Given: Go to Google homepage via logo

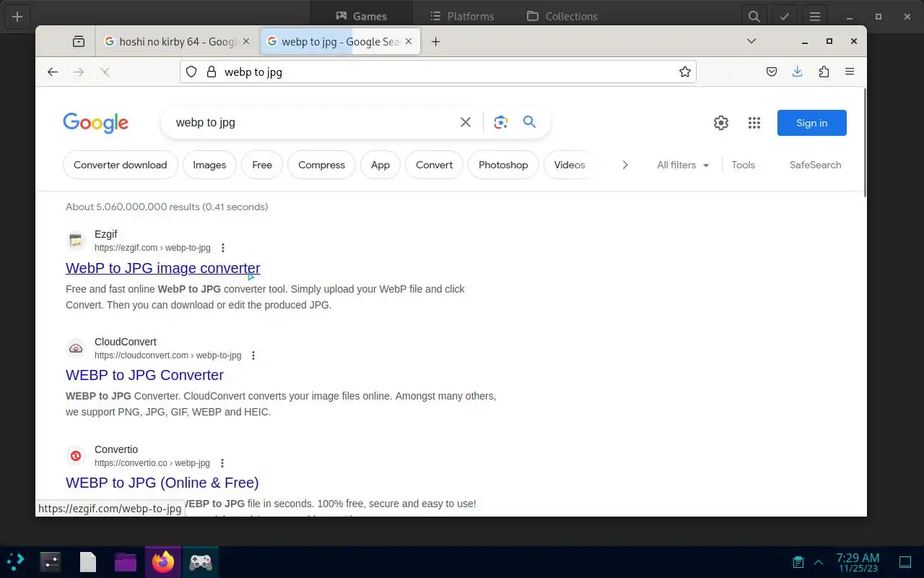Looking at the screenshot, I should (x=95, y=124).
